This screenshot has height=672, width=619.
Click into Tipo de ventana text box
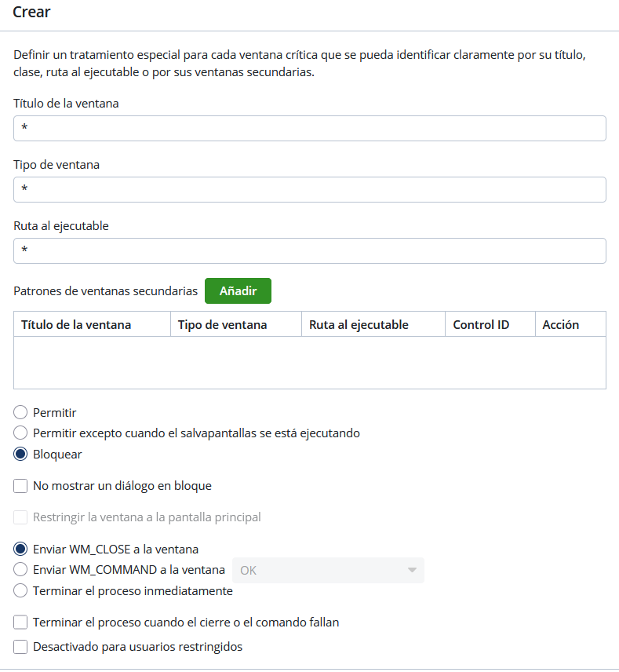click(310, 189)
